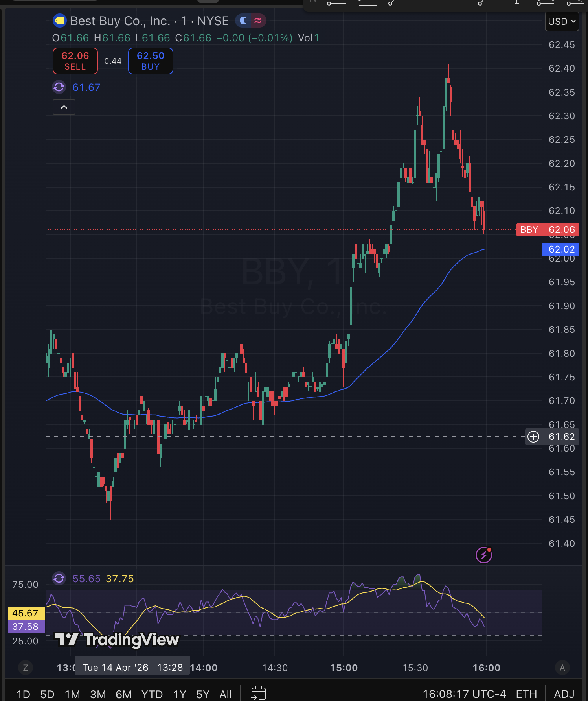Click the Tue 14 Apr '26 13:28 date label

[x=132, y=668]
